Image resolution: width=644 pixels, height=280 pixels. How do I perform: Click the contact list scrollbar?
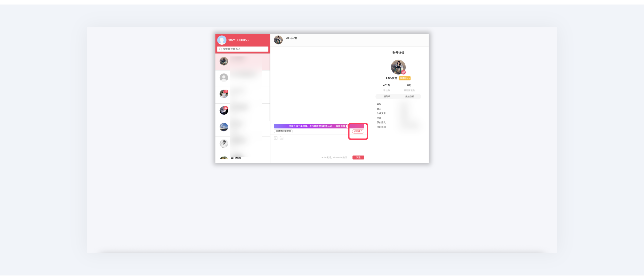click(x=269, y=87)
